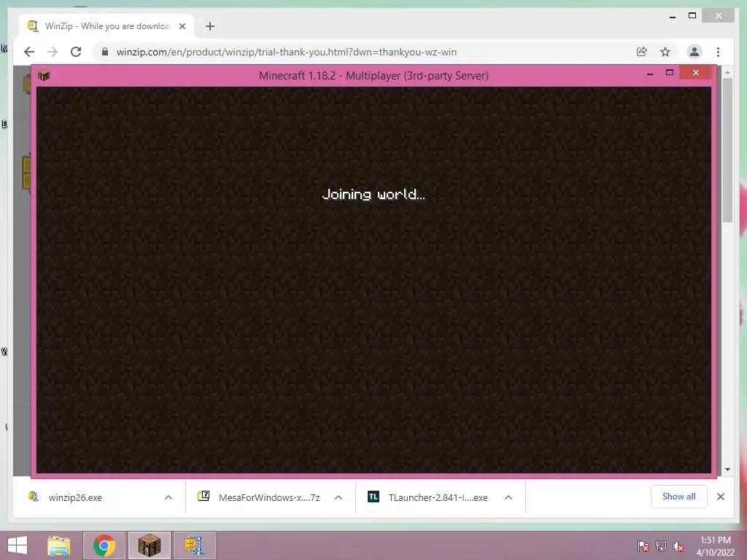Viewport: 747px width, 560px height.
Task: Click muted volume tray icon
Action: click(x=678, y=545)
